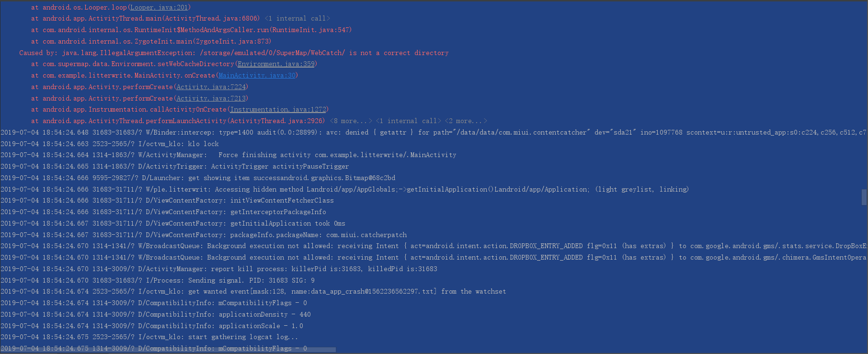Screen dimensions: 868x354
Task: Click the horizontal scrollbar at the bottom
Action: pos(168,350)
